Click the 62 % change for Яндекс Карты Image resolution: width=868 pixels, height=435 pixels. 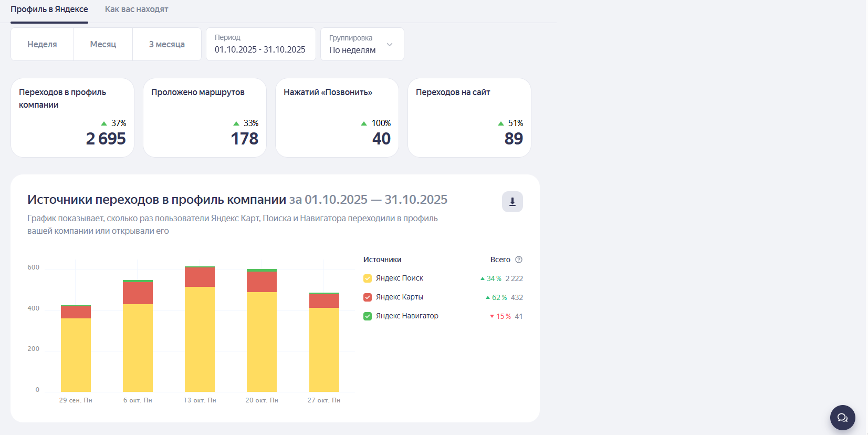pyautogui.click(x=496, y=297)
